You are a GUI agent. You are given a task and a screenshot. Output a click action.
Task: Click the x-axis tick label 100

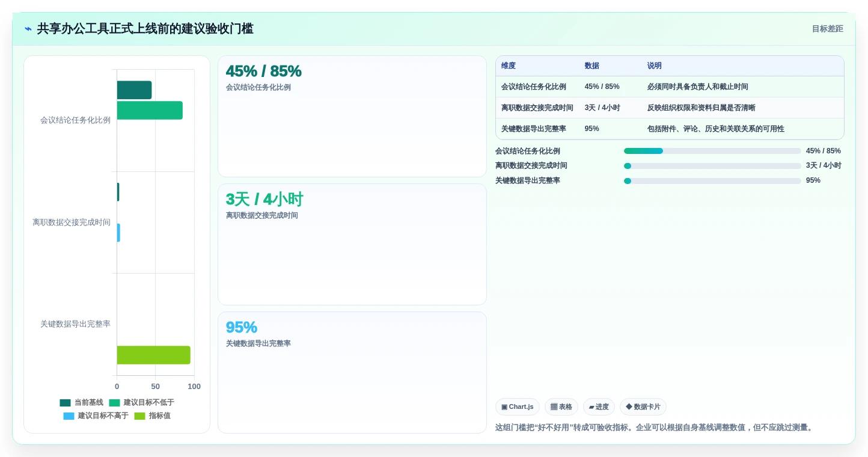click(194, 387)
